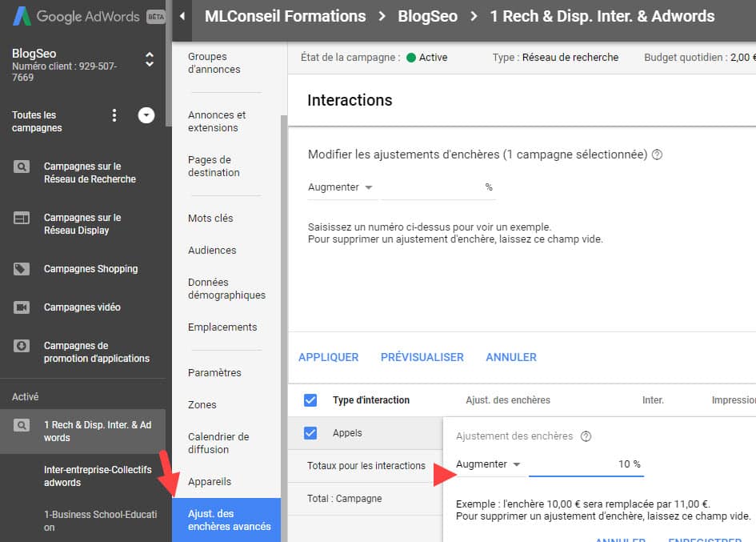Viewport: 756px width, 542px height.
Task: Expand the round dropdown beside Toutes les campagnes
Action: 146,114
